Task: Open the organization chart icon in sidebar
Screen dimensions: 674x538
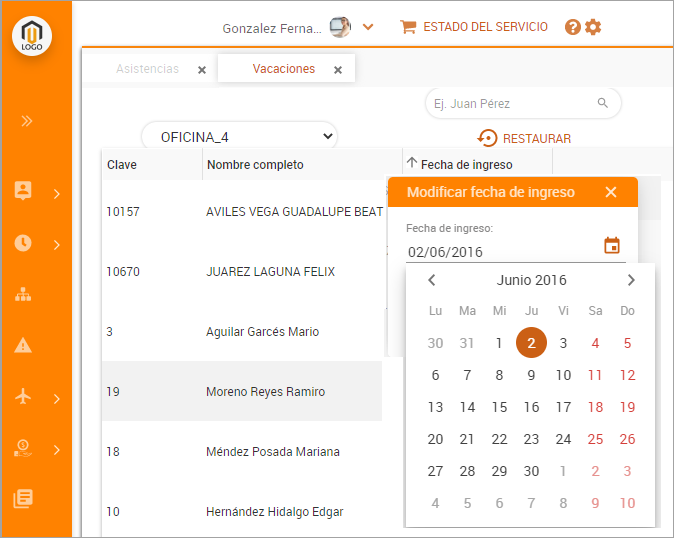Action: click(x=23, y=294)
